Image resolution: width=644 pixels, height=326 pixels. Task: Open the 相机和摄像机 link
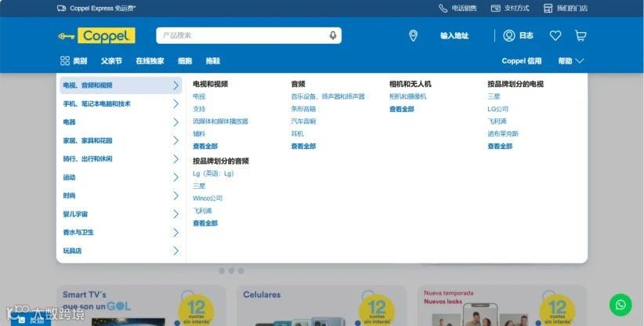[x=408, y=96]
